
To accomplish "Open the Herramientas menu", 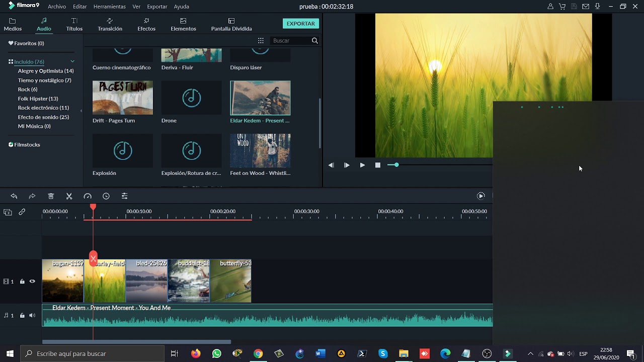I will coord(110,7).
